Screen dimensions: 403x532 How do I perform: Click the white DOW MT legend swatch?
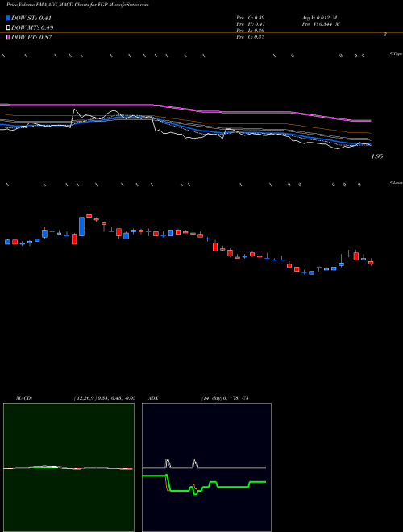point(8,27)
